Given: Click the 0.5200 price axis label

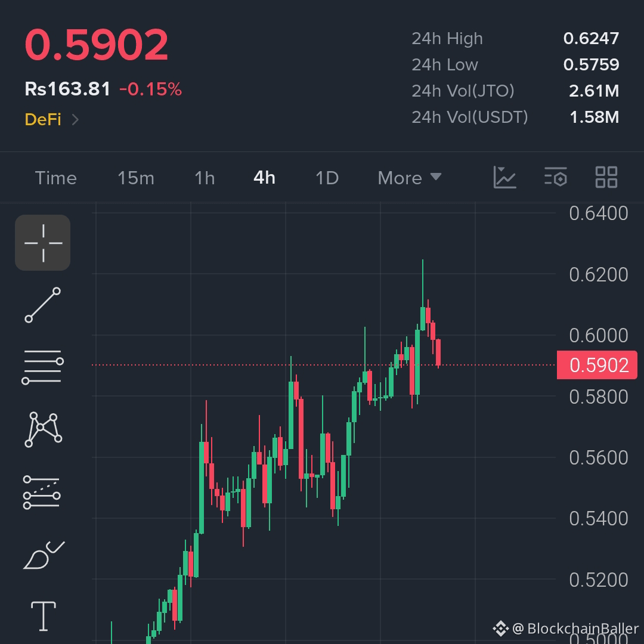Looking at the screenshot, I should click(599, 580).
